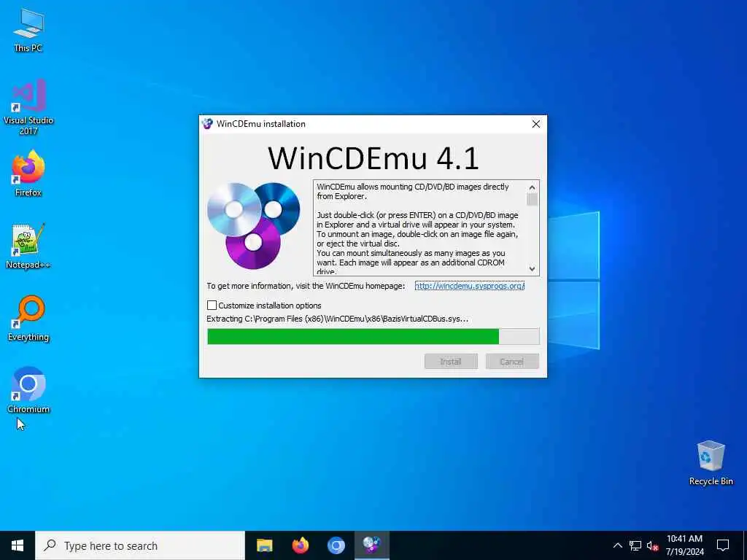Open File Explorer from the taskbar
Viewport: 747px width, 560px height.
click(264, 545)
